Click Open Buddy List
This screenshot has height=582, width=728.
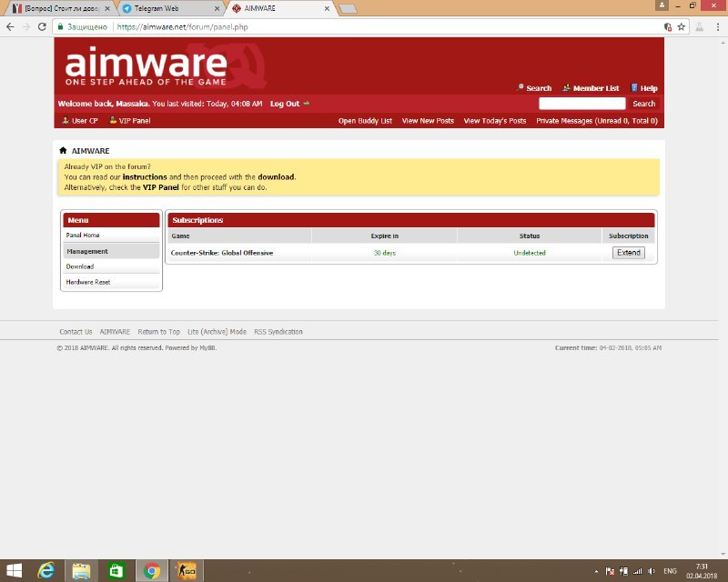[x=366, y=121]
